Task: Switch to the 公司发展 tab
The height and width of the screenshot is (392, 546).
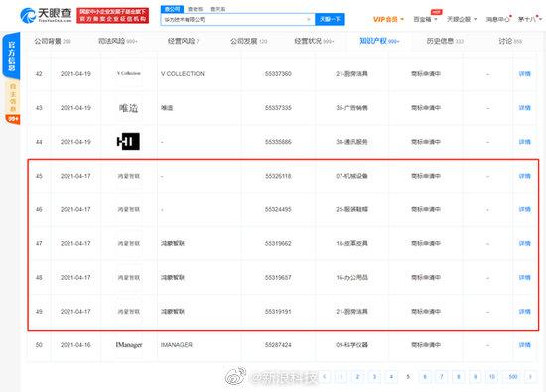Action: coord(248,41)
